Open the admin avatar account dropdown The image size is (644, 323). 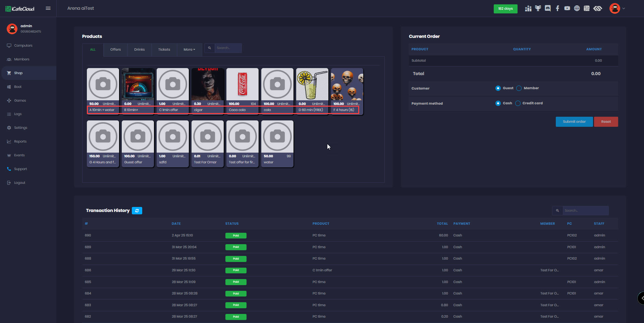tap(617, 8)
